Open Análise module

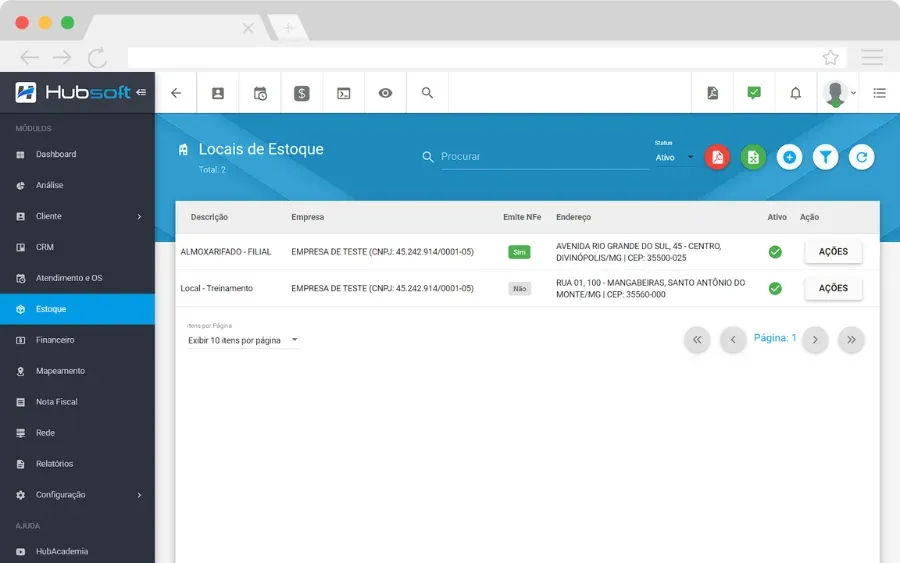click(x=77, y=185)
